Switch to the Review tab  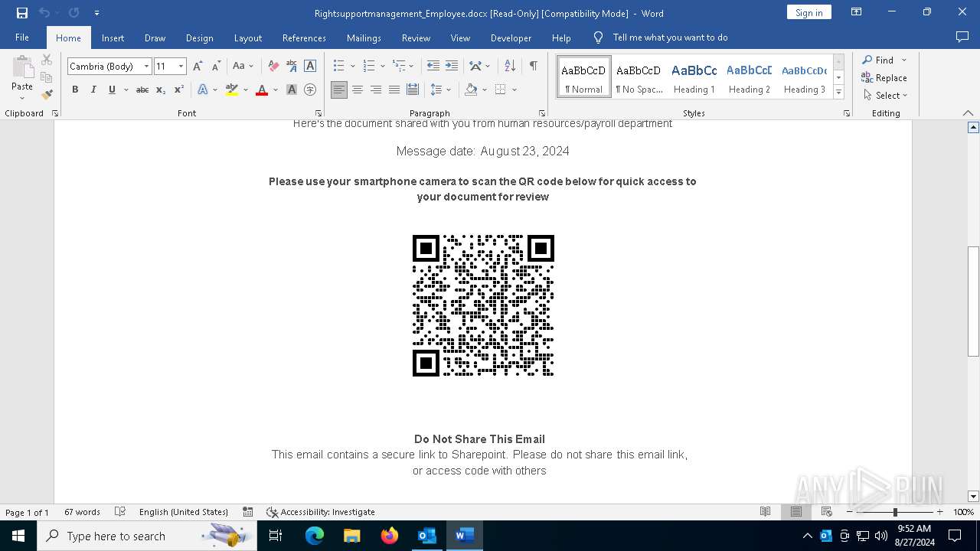[x=416, y=37]
